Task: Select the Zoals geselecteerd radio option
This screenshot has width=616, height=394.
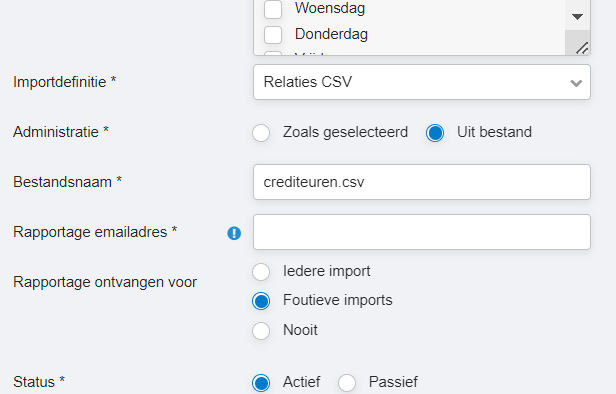Action: click(261, 132)
